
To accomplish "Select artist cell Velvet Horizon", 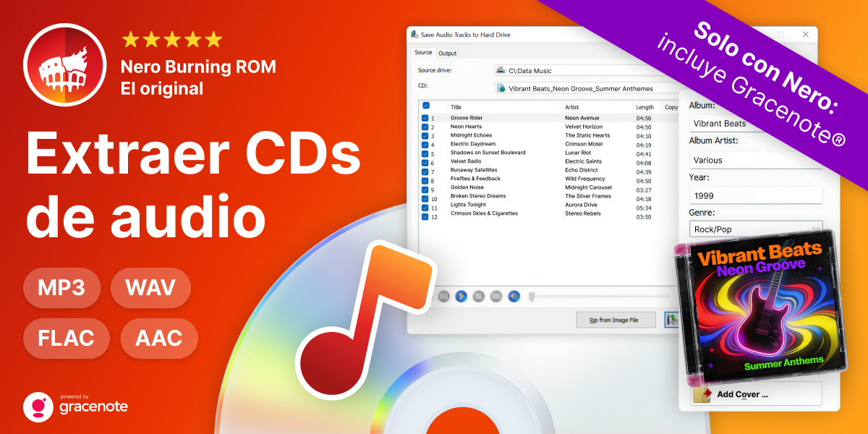I will (x=584, y=127).
